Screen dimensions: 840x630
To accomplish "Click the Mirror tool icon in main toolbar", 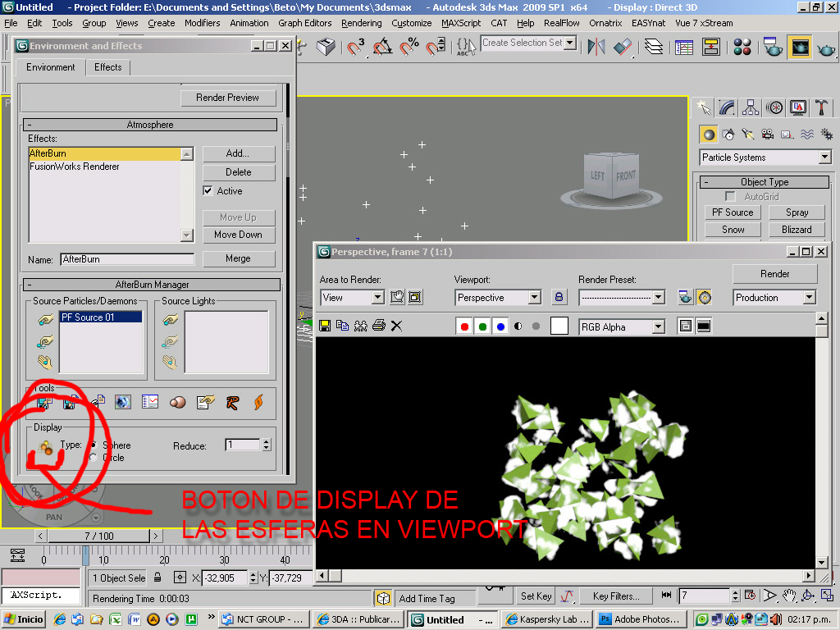I will click(x=596, y=47).
